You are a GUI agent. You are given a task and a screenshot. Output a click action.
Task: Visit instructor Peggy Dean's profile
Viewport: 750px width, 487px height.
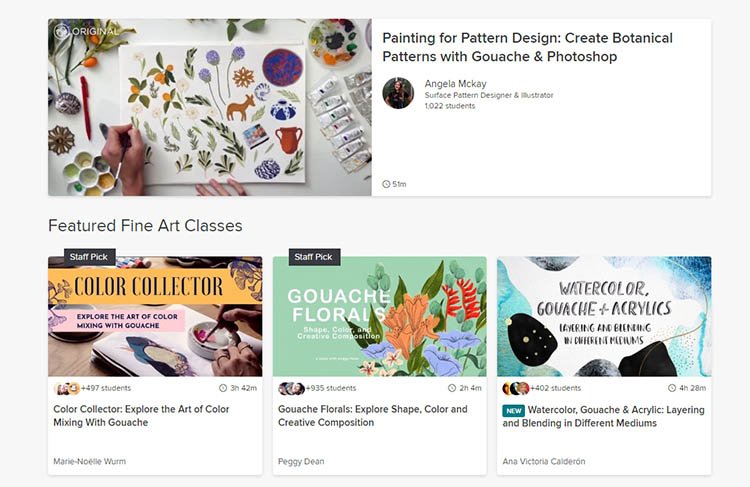coord(301,461)
